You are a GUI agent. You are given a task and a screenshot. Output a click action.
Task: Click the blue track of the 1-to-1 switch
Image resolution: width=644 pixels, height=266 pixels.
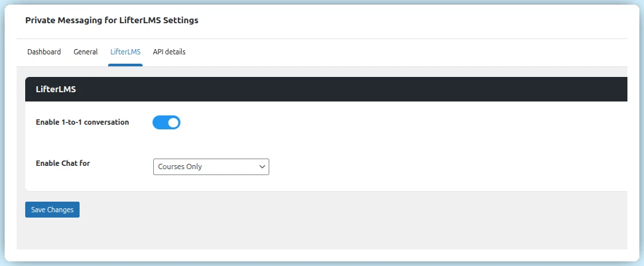(159, 123)
